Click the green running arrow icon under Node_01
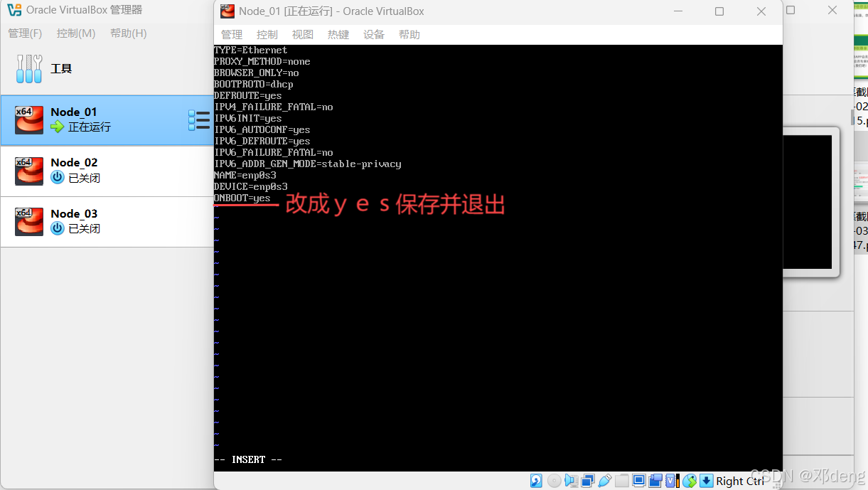Image resolution: width=868 pixels, height=490 pixels. (58, 127)
